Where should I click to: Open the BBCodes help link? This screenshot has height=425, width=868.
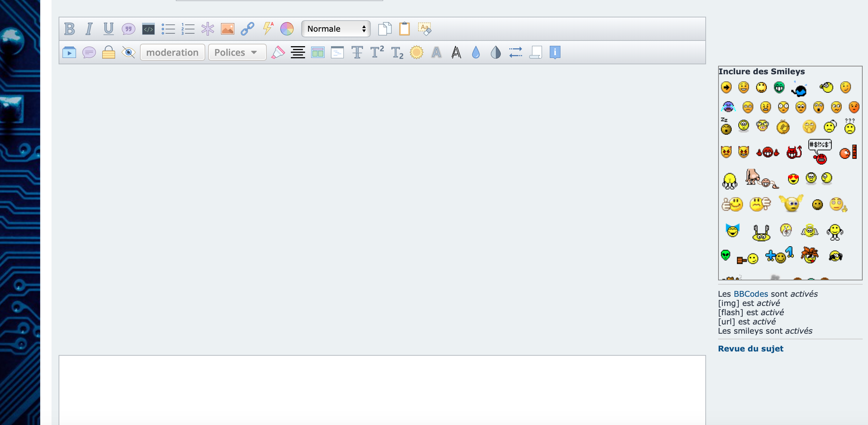[751, 294]
